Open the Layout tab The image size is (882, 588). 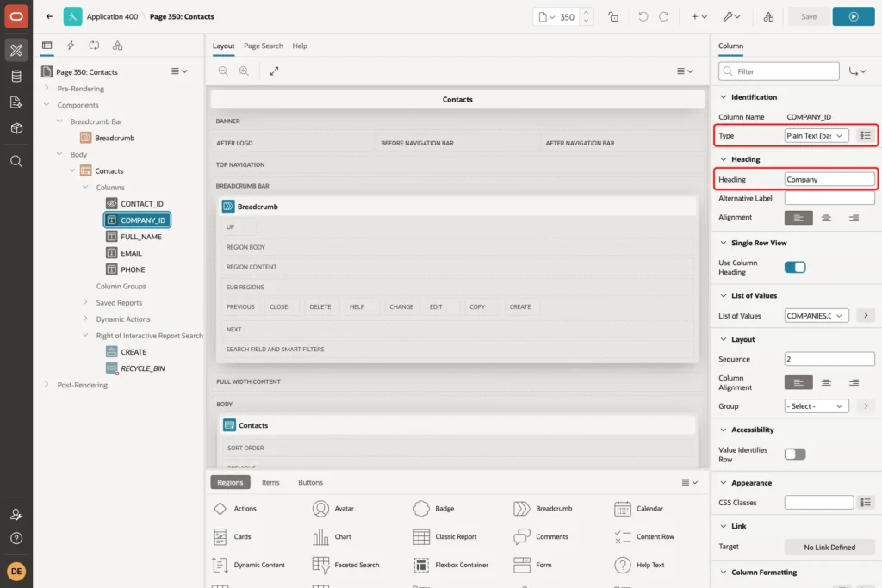(223, 46)
